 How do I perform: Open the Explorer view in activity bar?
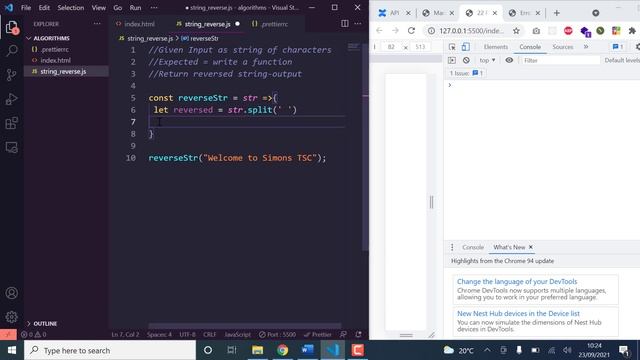(x=11, y=27)
